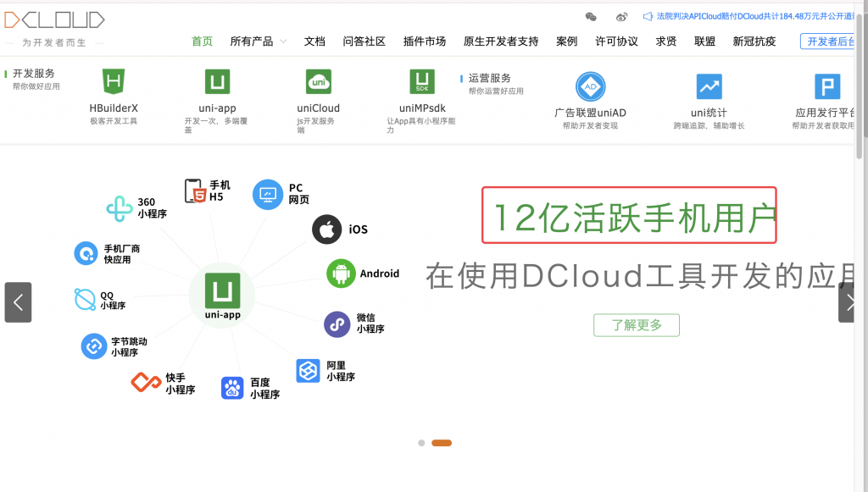Image resolution: width=868 pixels, height=492 pixels.
Task: Click the 手机H5 icon
Action: point(195,191)
